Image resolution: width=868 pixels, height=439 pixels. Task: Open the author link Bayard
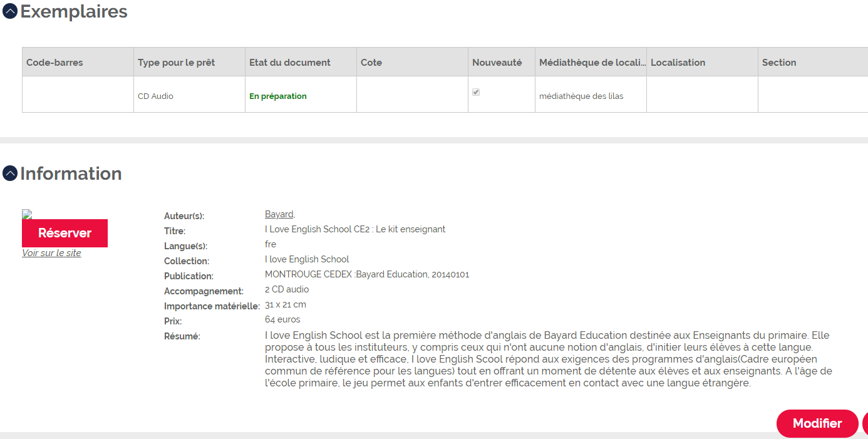tap(279, 214)
